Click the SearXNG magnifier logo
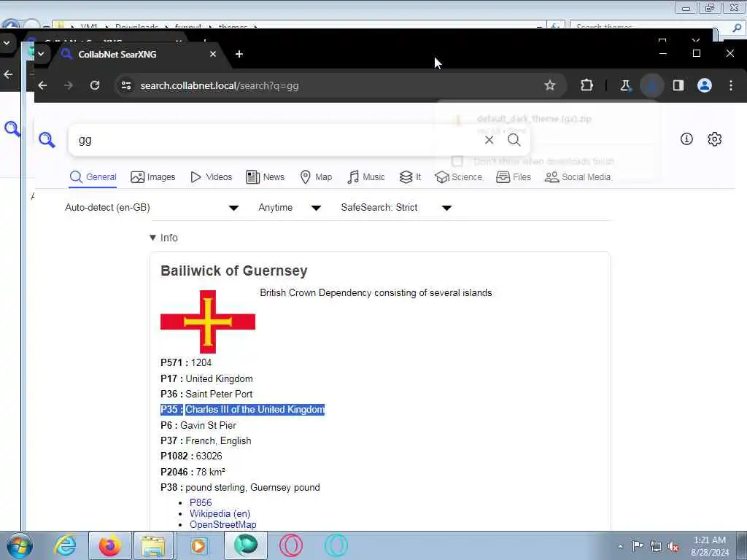 pos(47,140)
